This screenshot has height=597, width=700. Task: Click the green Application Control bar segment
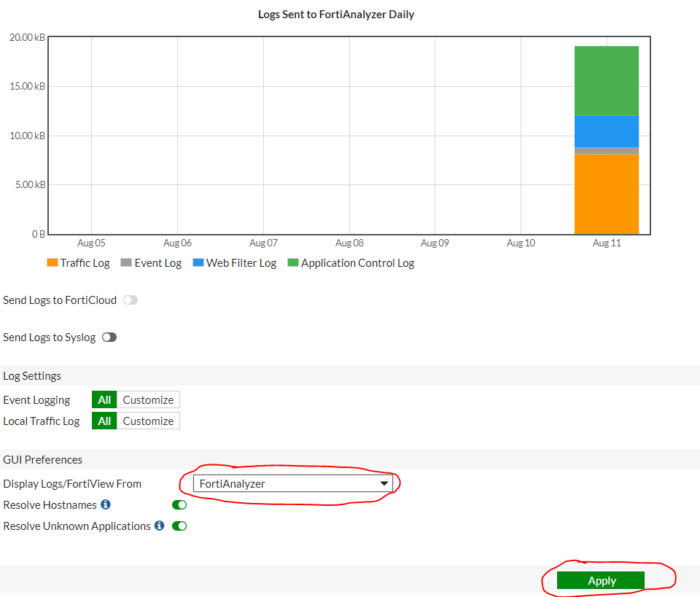click(607, 81)
